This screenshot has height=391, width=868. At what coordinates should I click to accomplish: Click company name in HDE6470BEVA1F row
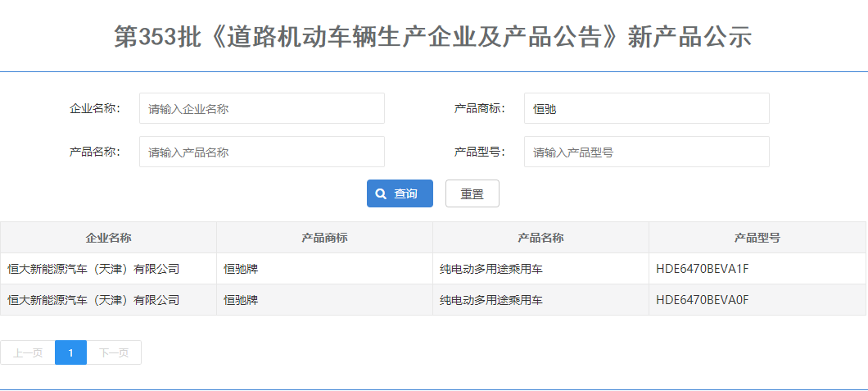click(93, 269)
